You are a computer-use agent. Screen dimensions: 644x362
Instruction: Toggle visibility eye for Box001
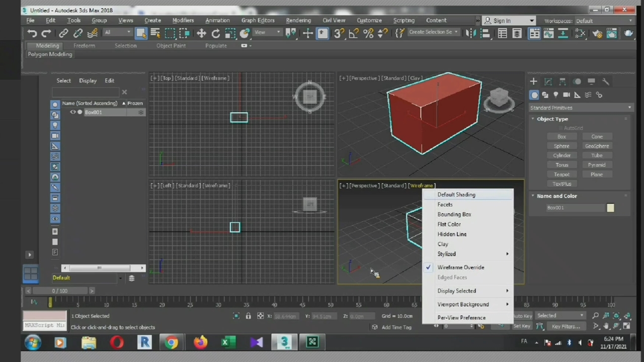click(x=73, y=112)
